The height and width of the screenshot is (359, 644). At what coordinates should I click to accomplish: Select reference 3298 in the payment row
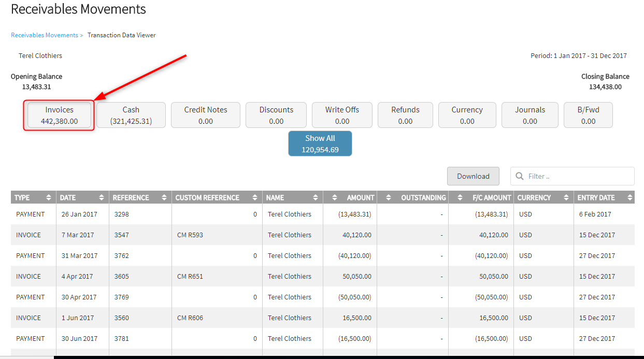pyautogui.click(x=122, y=214)
